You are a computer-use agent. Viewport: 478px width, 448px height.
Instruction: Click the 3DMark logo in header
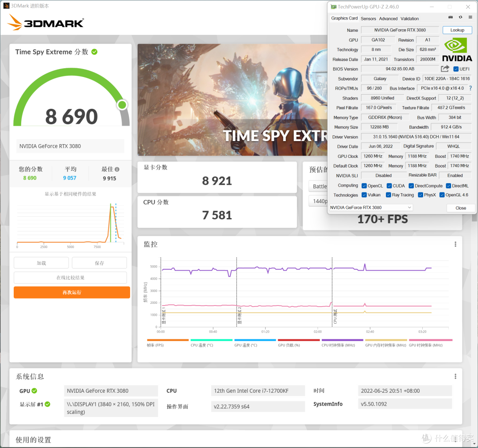[45, 22]
